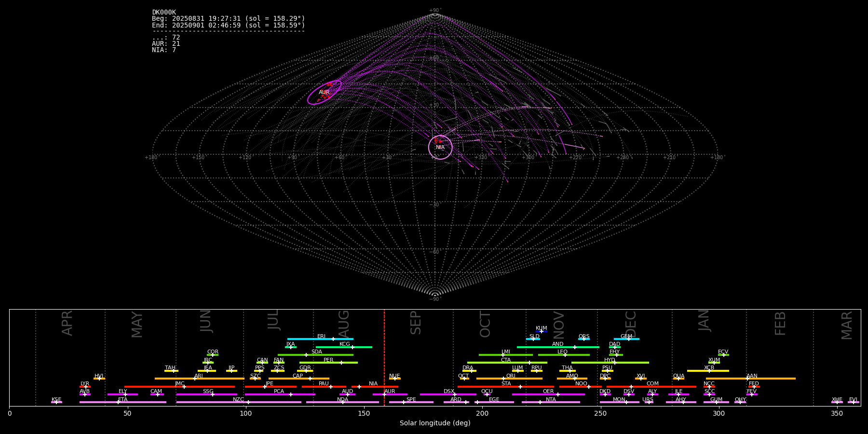Viewport: 868px width, 434px height.
Task: Select the pink NZC shower bar
Action: coord(217,402)
